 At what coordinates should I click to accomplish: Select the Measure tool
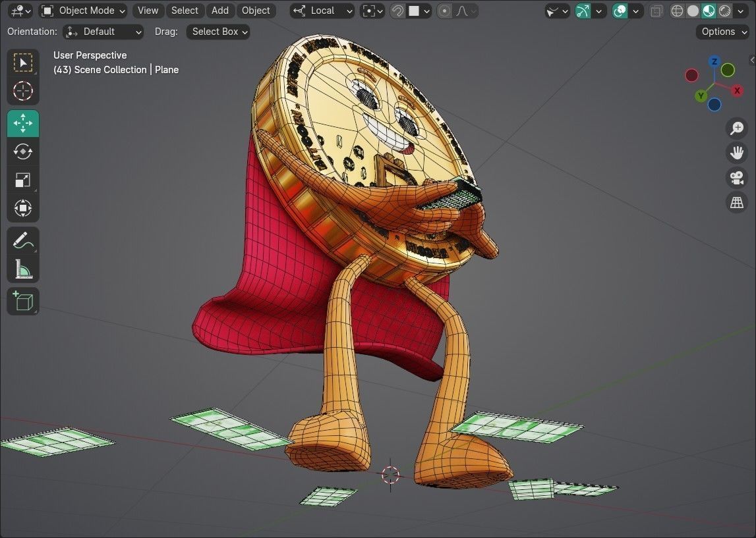tap(23, 269)
